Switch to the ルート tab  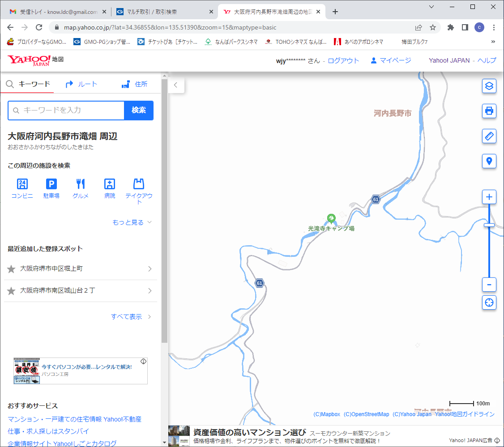tap(81, 84)
